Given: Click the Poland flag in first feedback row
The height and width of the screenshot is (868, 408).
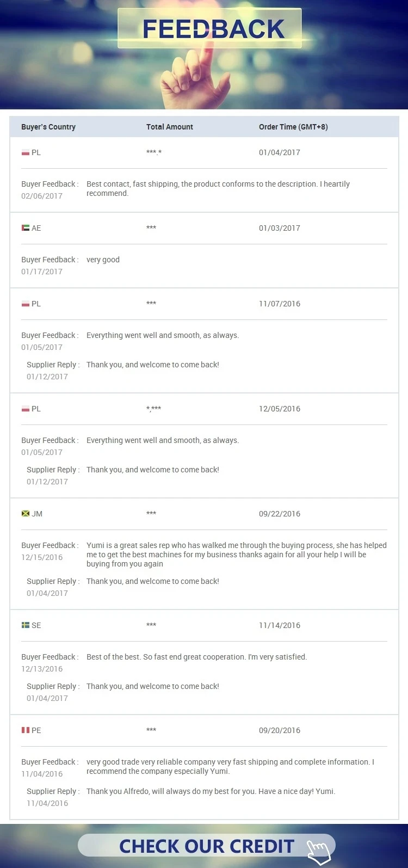Looking at the screenshot, I should [26, 152].
